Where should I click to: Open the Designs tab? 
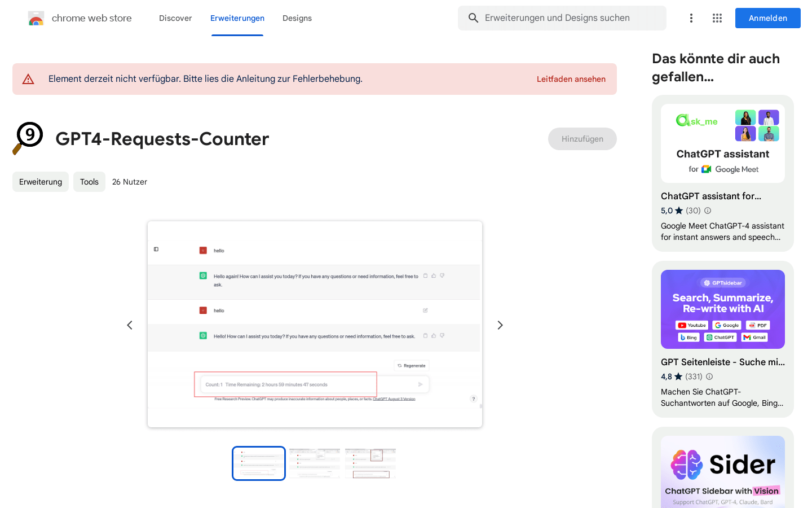coord(297,18)
